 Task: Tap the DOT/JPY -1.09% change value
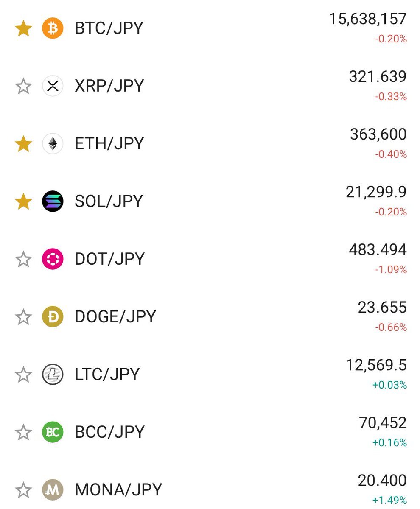[391, 270]
